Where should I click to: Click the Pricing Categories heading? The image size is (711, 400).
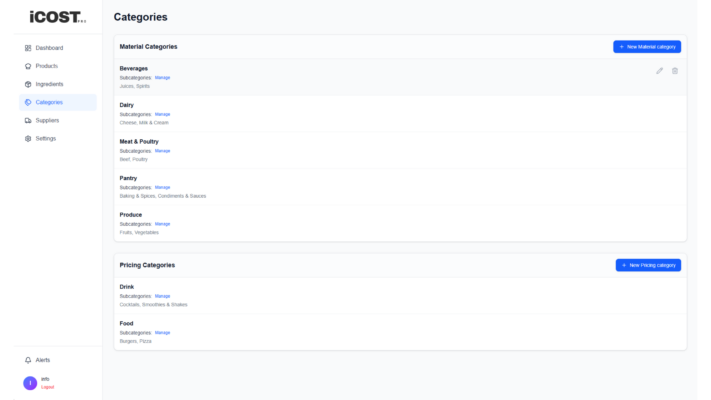point(147,265)
